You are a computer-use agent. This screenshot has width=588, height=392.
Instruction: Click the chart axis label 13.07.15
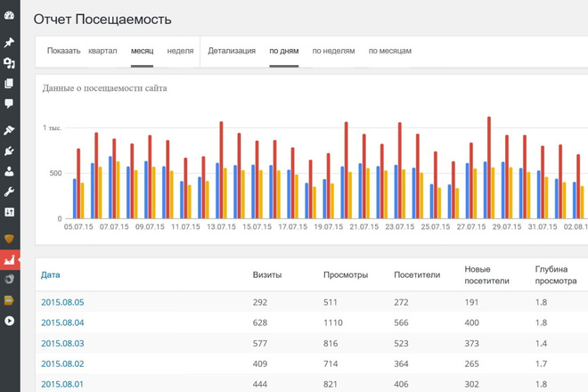(x=221, y=227)
